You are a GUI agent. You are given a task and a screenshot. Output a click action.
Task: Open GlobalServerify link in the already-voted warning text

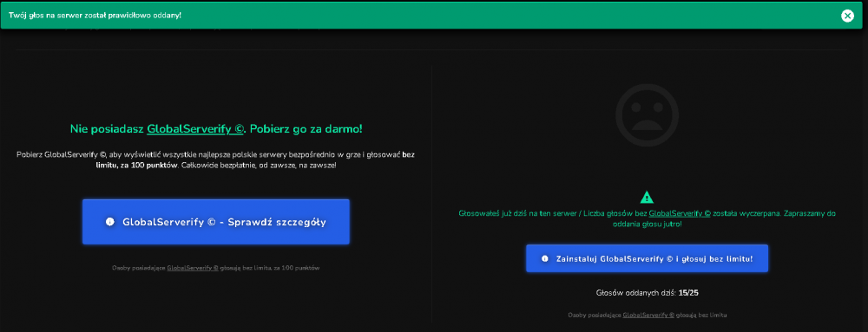680,212
